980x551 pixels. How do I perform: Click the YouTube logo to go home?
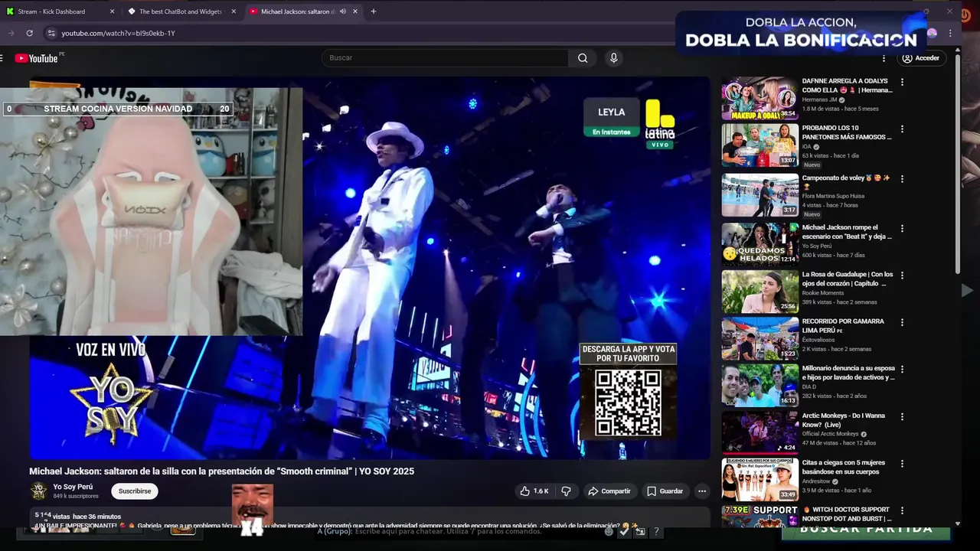click(x=37, y=58)
